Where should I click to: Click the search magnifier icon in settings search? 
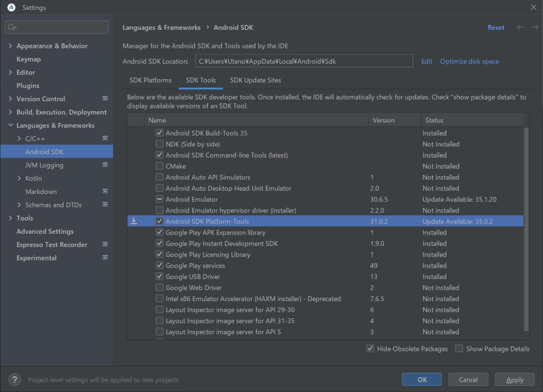click(x=12, y=28)
